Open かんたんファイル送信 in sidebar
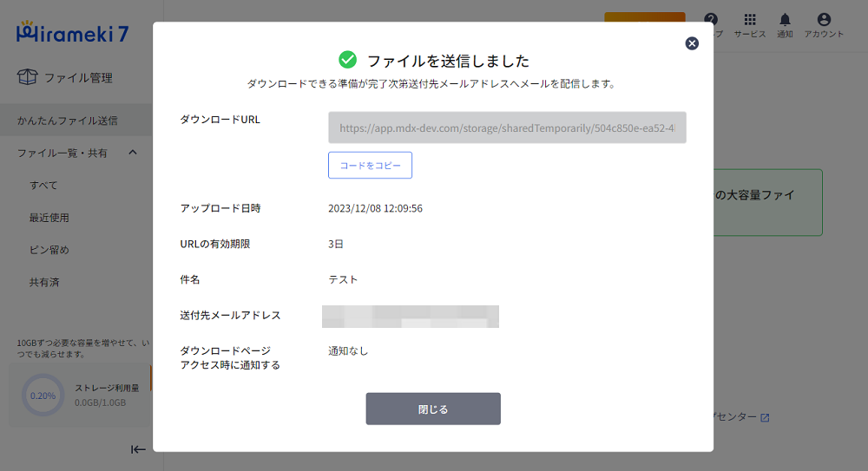The image size is (868, 471). tap(76, 120)
